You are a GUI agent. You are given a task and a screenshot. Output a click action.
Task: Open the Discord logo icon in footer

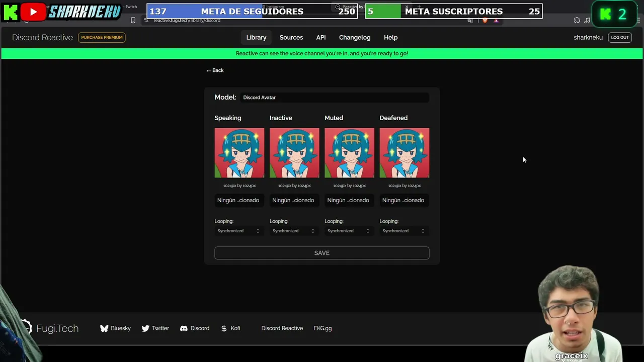pos(184,328)
